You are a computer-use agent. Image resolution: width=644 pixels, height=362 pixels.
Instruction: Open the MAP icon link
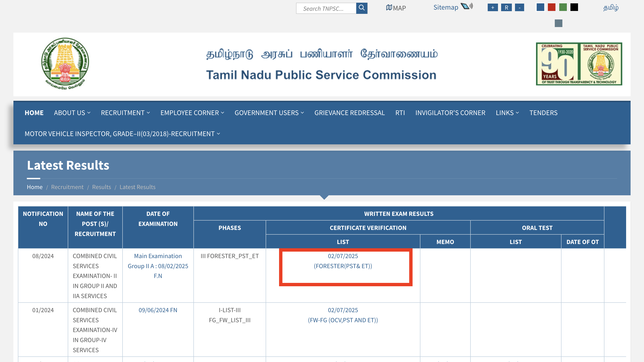coord(396,8)
